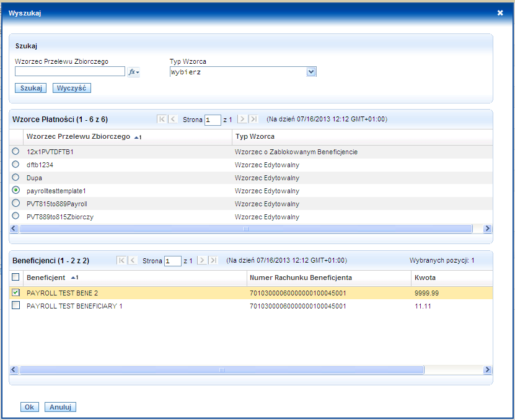
Task: Go to first page in Wzorce Płatności
Action: [x=162, y=119]
